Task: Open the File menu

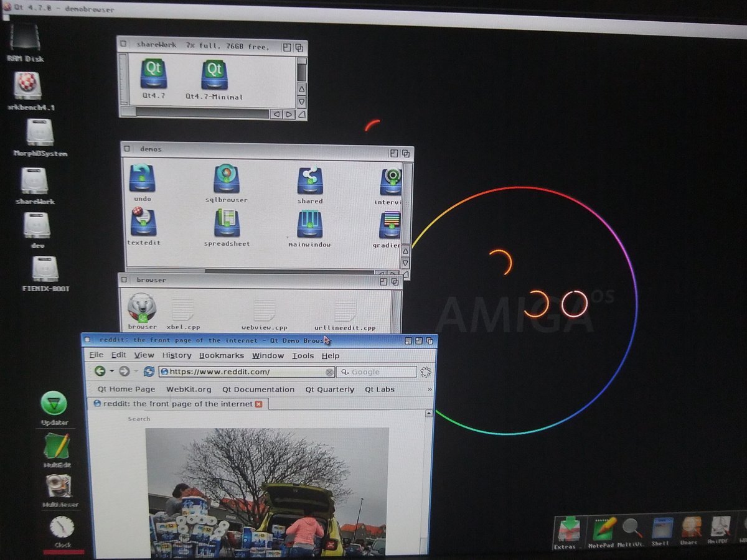Action: click(96, 355)
